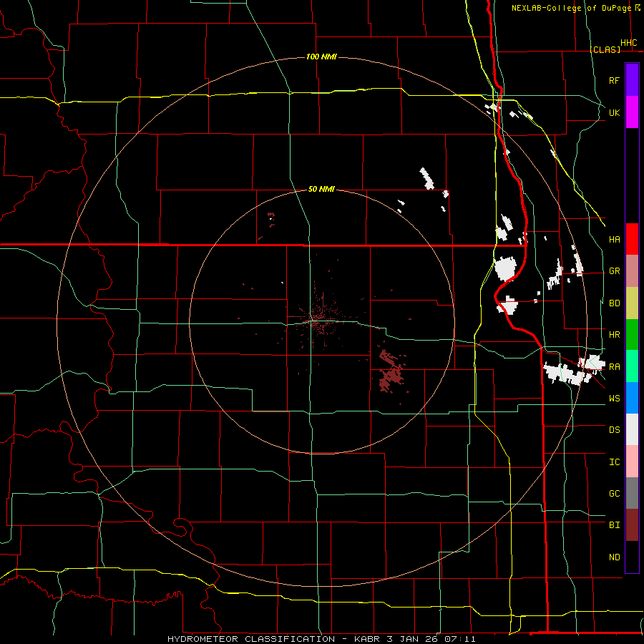Click the IC pink legend swatch
The height and width of the screenshot is (644, 644).
632,462
